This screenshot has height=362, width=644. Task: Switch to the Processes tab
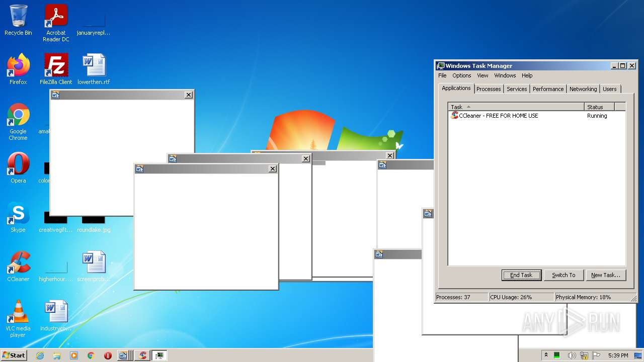489,89
